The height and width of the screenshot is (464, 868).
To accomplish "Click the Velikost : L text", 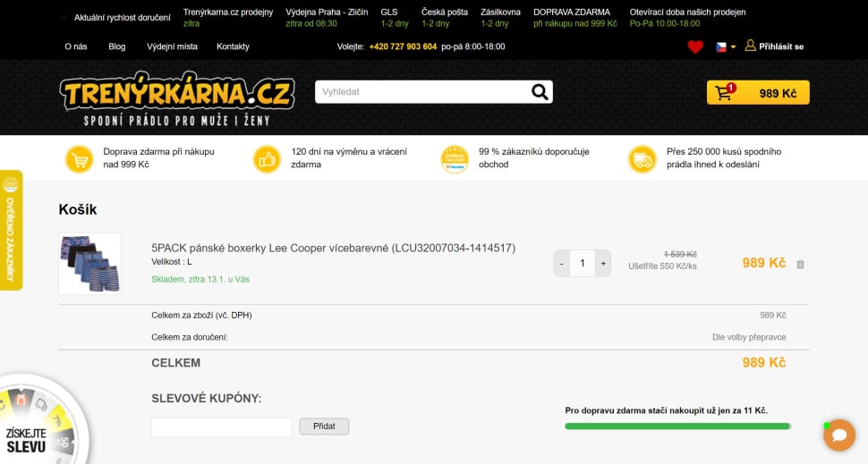I will (x=172, y=262).
